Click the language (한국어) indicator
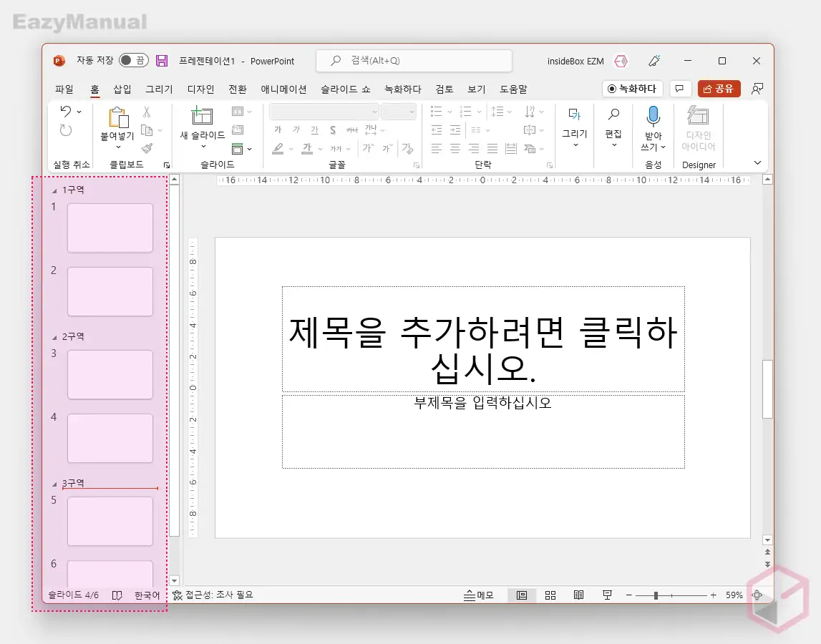This screenshot has height=644, width=821. [147, 595]
